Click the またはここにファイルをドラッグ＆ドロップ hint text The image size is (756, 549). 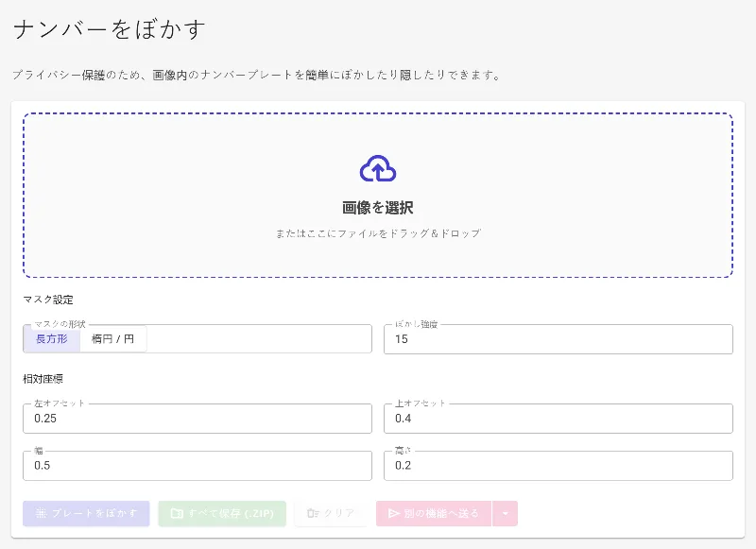coord(378,233)
